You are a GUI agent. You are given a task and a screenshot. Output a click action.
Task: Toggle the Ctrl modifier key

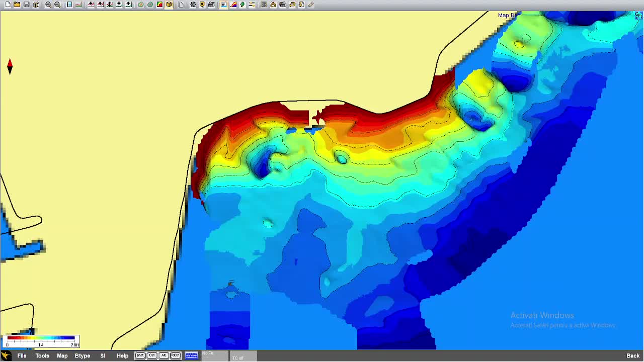click(x=151, y=355)
